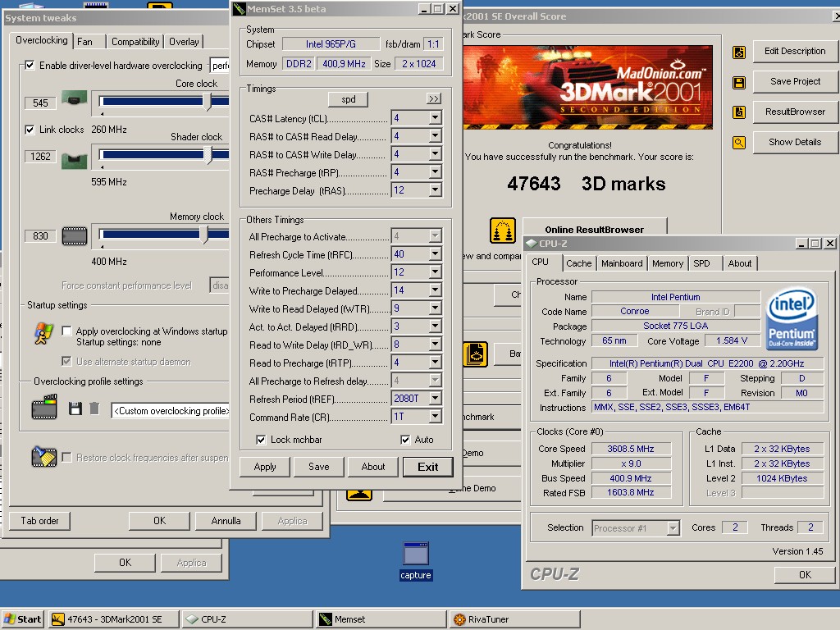Click the Show Details magnifier icon
Image resolution: width=840 pixels, height=630 pixels.
pos(739,143)
